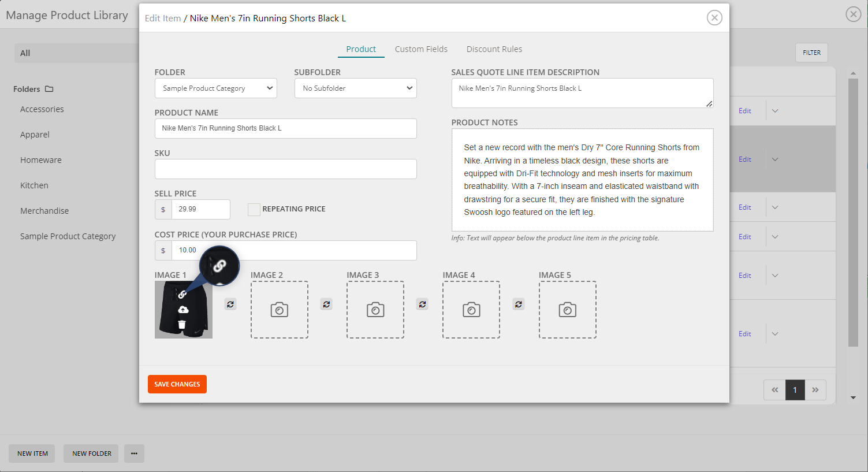Open the Subfolder dropdown
This screenshot has height=472, width=868.
355,88
